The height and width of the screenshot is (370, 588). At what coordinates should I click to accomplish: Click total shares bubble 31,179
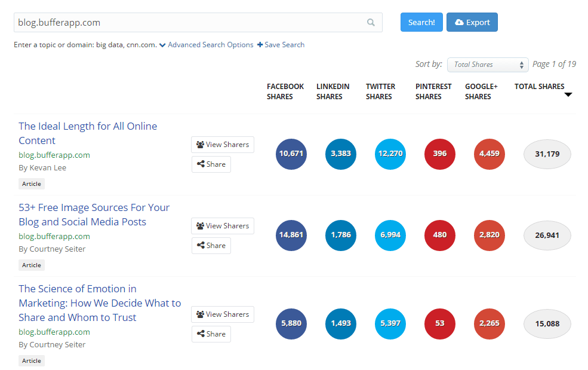coord(547,154)
